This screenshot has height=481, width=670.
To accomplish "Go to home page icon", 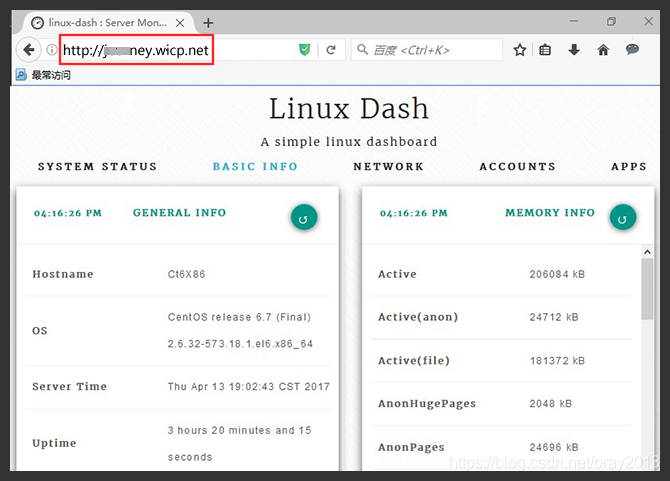I will pyautogui.click(x=603, y=50).
